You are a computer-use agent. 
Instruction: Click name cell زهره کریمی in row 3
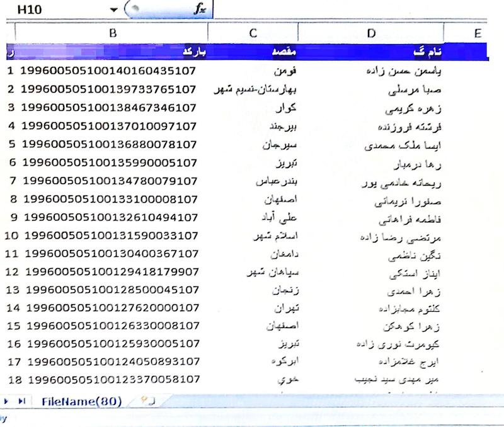[413, 109]
